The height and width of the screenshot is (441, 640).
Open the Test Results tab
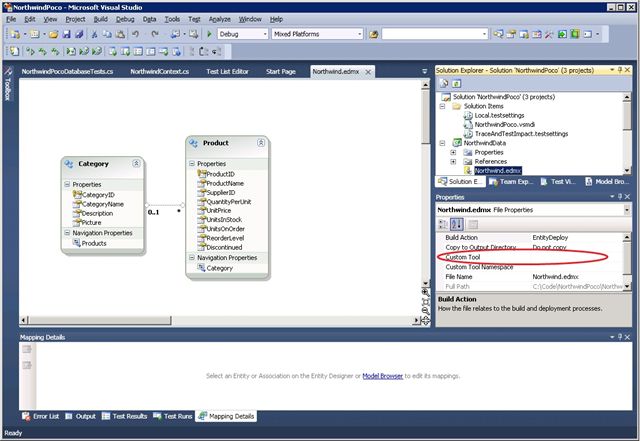point(124,416)
